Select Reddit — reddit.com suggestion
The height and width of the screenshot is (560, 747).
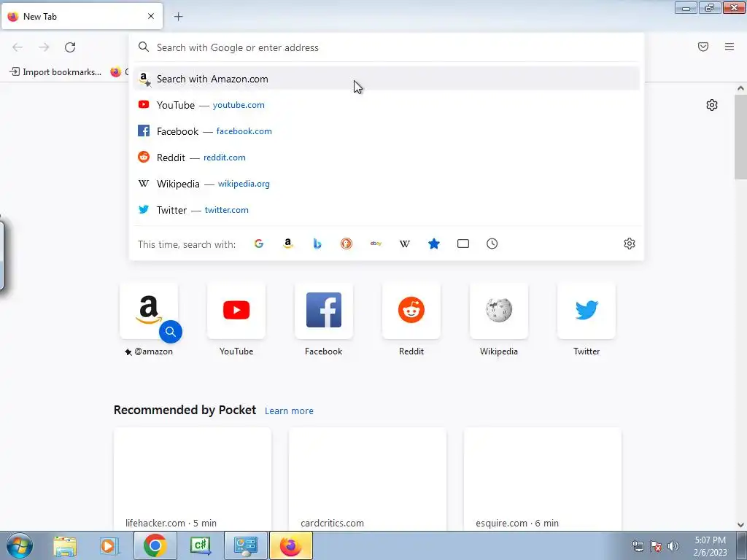(386, 157)
